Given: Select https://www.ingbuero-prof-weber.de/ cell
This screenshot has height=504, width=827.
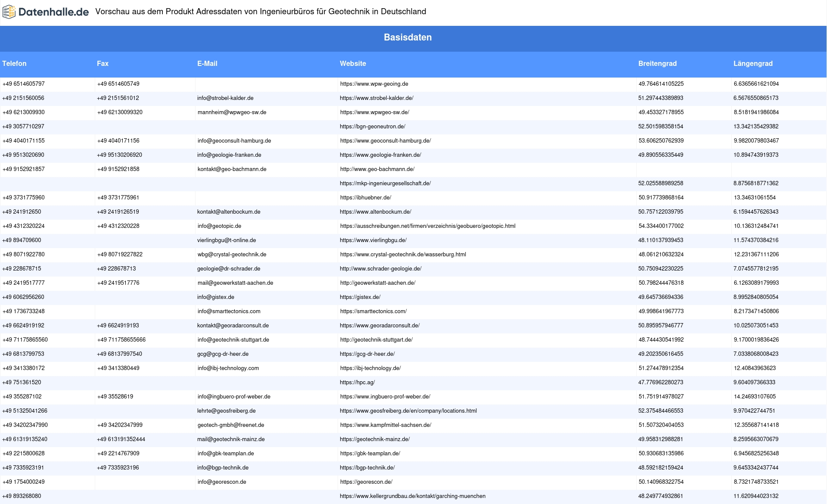Looking at the screenshot, I should click(385, 397).
